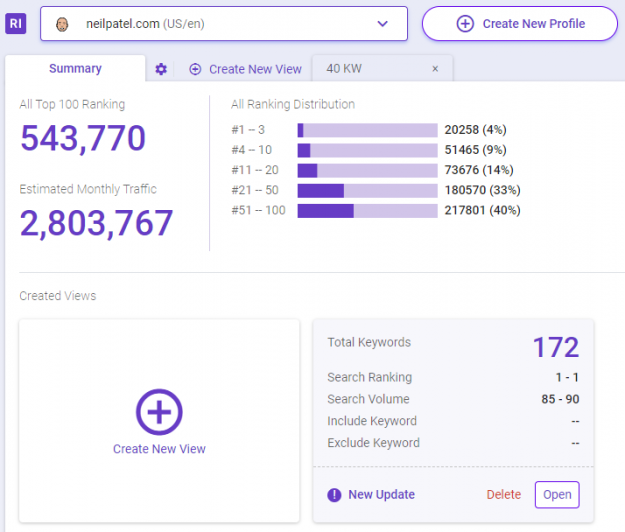Expand the profile dropdown chevron
Viewport: 625px width, 532px height.
[x=382, y=24]
